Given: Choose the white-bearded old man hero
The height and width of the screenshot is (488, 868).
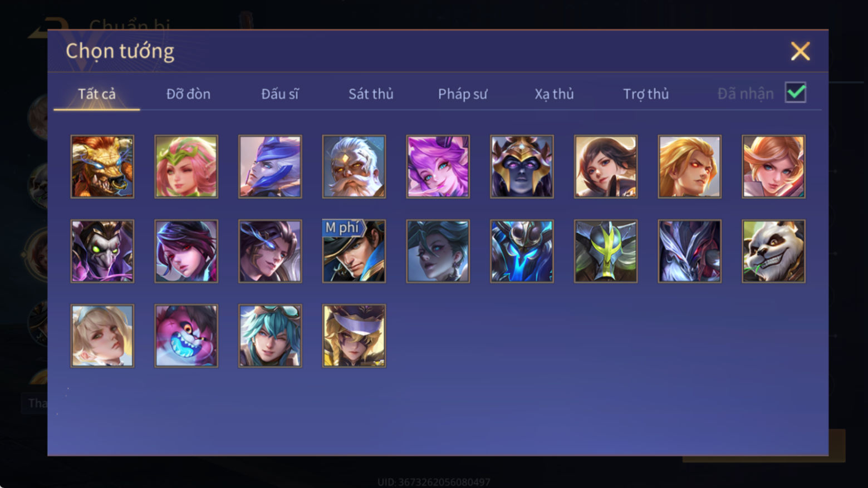Looking at the screenshot, I should (x=354, y=166).
